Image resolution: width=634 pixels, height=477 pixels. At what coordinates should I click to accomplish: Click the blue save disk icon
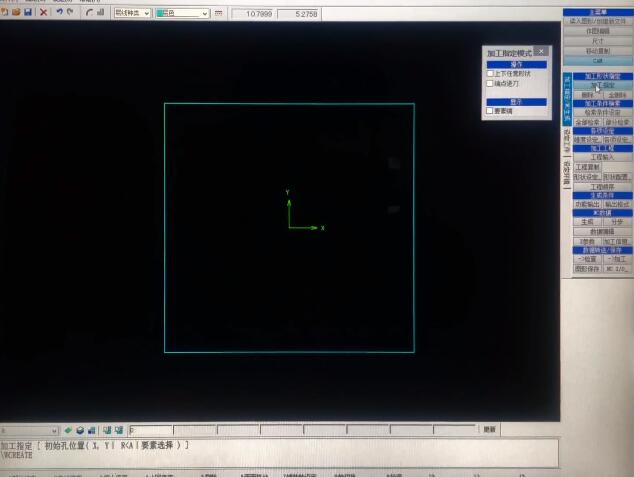pyautogui.click(x=29, y=13)
